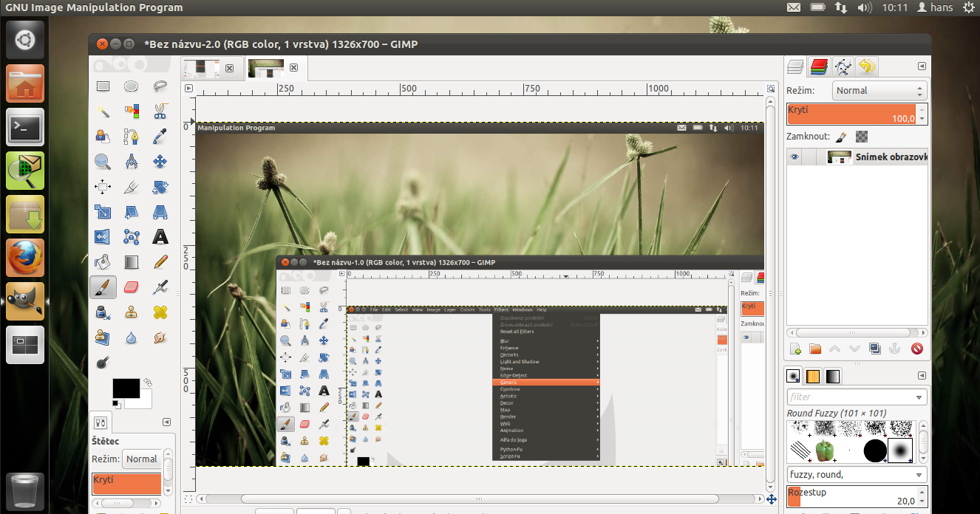This screenshot has width=980, height=514.
Task: Switch to the Undo History tab
Action: coord(866,66)
